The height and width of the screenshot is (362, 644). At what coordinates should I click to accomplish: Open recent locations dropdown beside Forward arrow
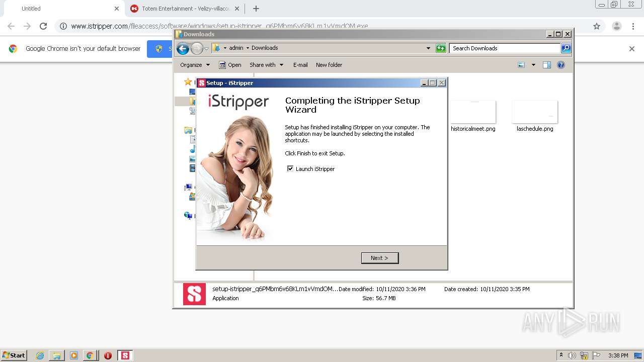point(206,49)
